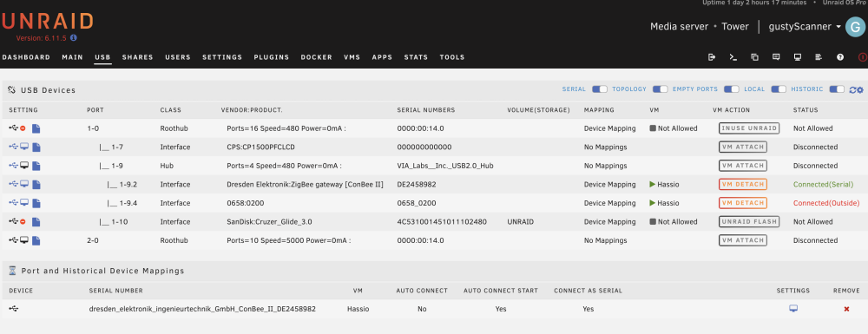Image resolution: width=868 pixels, height=334 pixels.
Task: Open the document icon in the 1-0 row
Action: tap(36, 128)
